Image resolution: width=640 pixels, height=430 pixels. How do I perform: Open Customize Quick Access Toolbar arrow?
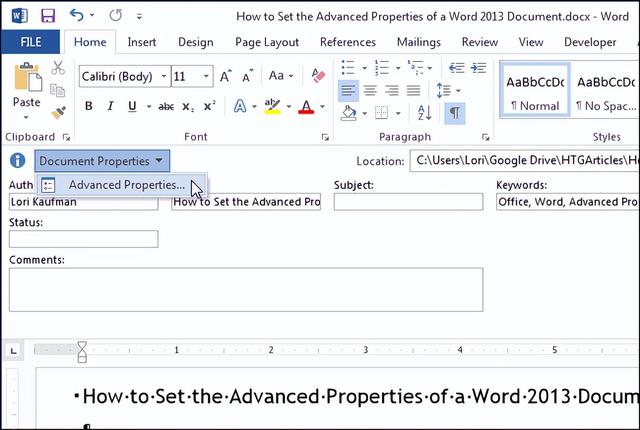tap(139, 16)
